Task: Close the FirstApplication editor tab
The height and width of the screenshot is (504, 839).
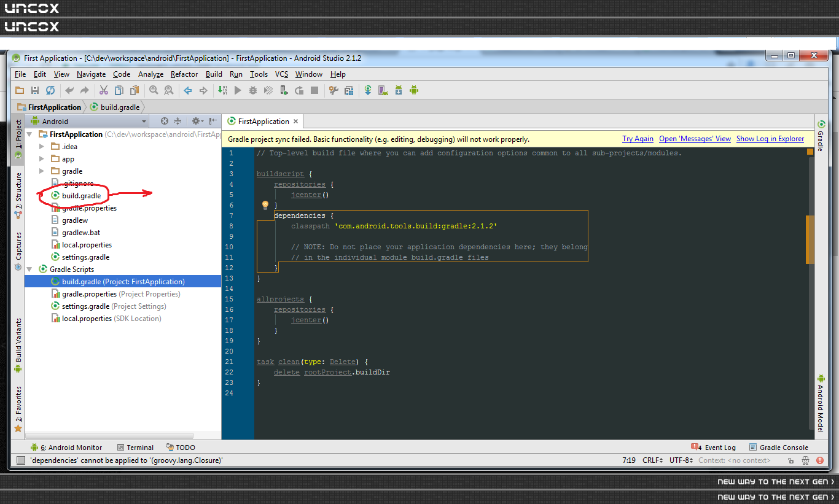Action: coord(295,122)
